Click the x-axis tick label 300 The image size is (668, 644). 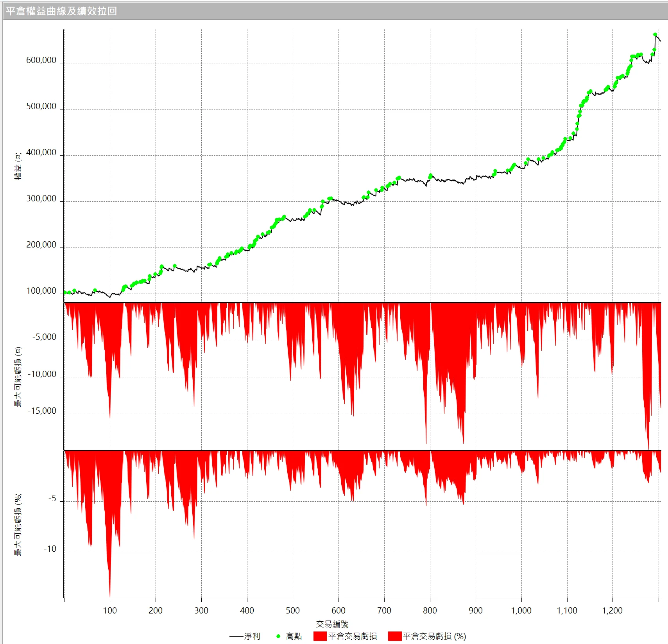(x=201, y=610)
